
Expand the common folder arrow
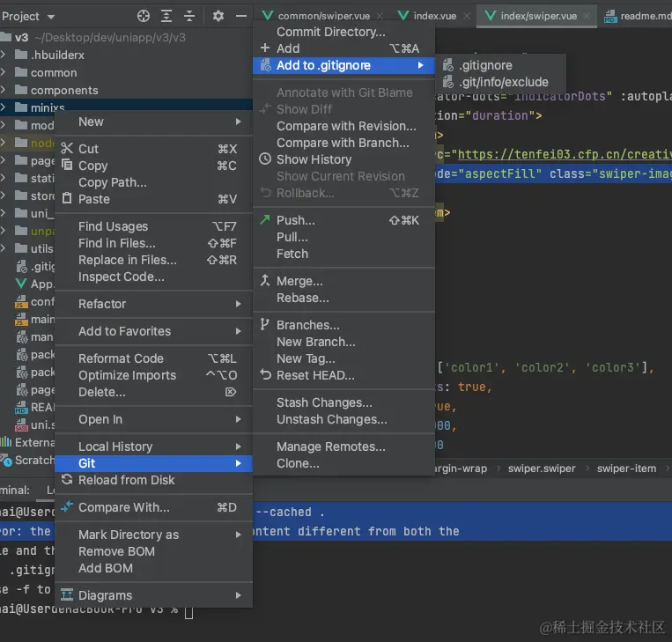coord(4,72)
